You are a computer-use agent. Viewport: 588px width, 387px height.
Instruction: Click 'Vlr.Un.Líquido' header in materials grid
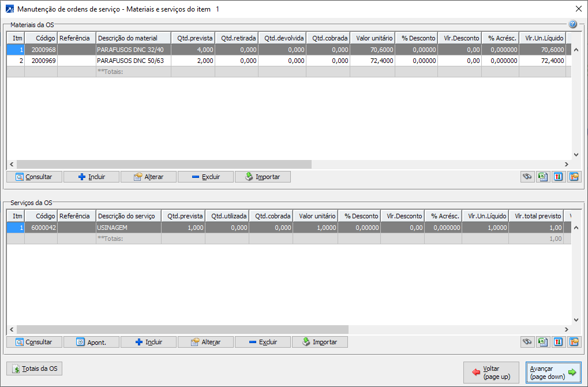point(542,38)
